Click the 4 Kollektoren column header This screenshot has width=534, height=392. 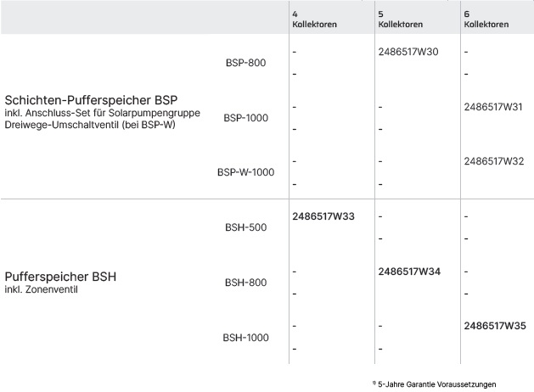pos(314,20)
